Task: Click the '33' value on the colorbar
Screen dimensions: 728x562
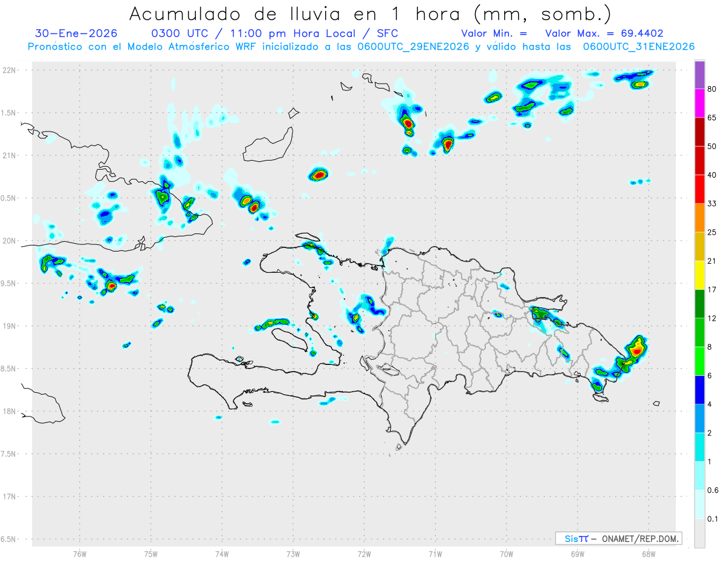Action: click(x=712, y=204)
